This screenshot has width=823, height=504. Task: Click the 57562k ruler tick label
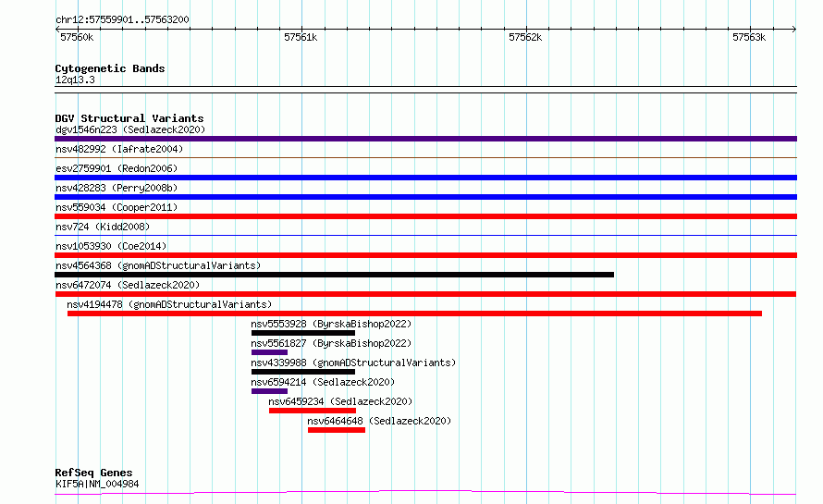525,37
